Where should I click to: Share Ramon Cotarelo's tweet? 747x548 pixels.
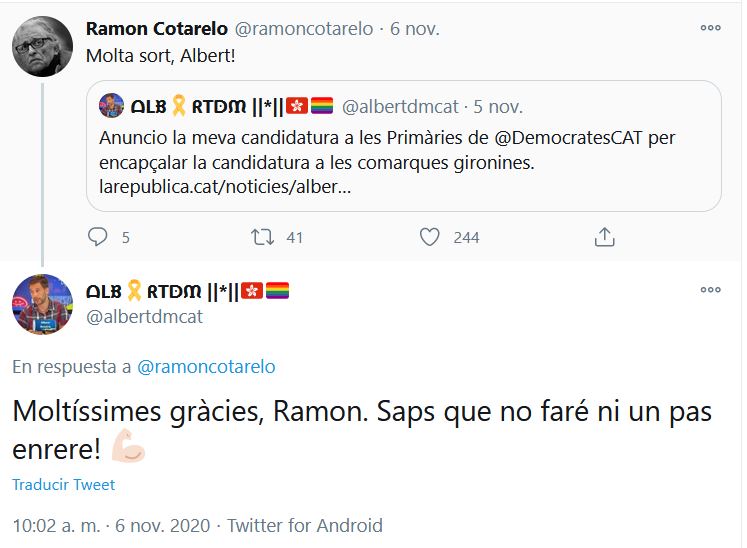[x=604, y=237]
